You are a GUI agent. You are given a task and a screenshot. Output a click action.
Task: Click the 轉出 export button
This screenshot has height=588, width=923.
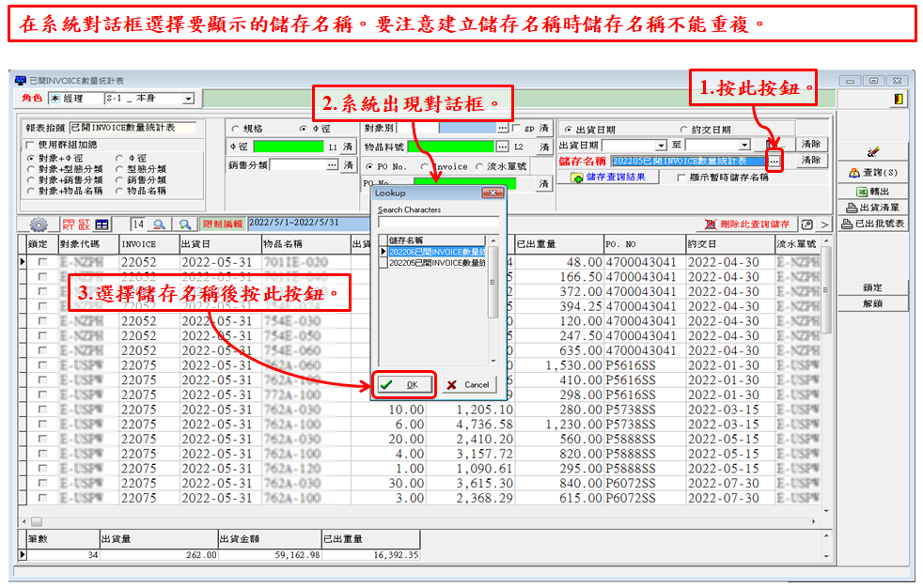(x=872, y=191)
